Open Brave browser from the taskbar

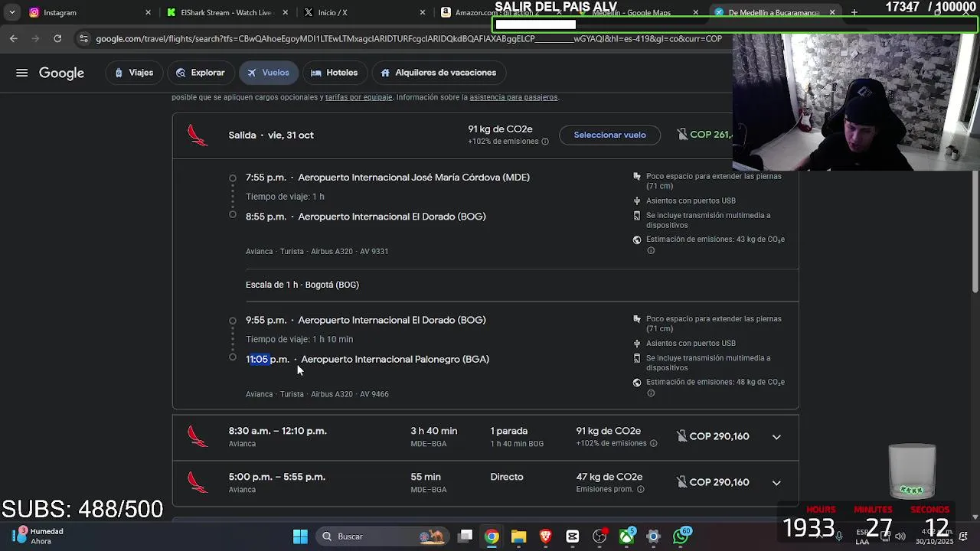[545, 536]
